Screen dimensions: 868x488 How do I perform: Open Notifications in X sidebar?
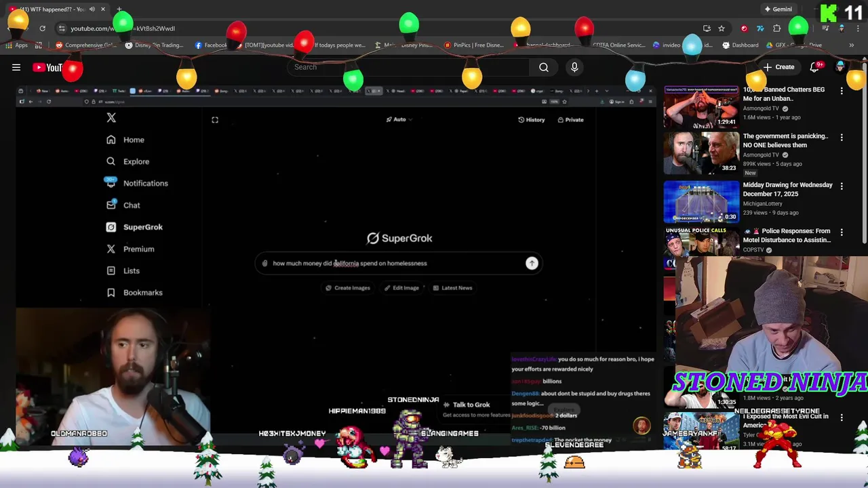(x=136, y=183)
